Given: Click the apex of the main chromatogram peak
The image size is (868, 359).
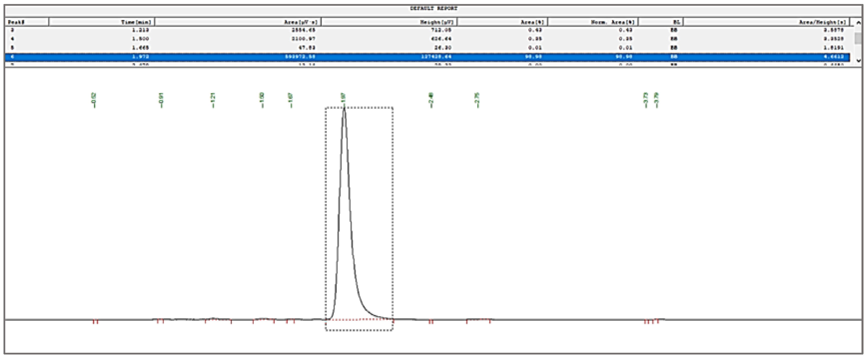Looking at the screenshot, I should 344,109.
